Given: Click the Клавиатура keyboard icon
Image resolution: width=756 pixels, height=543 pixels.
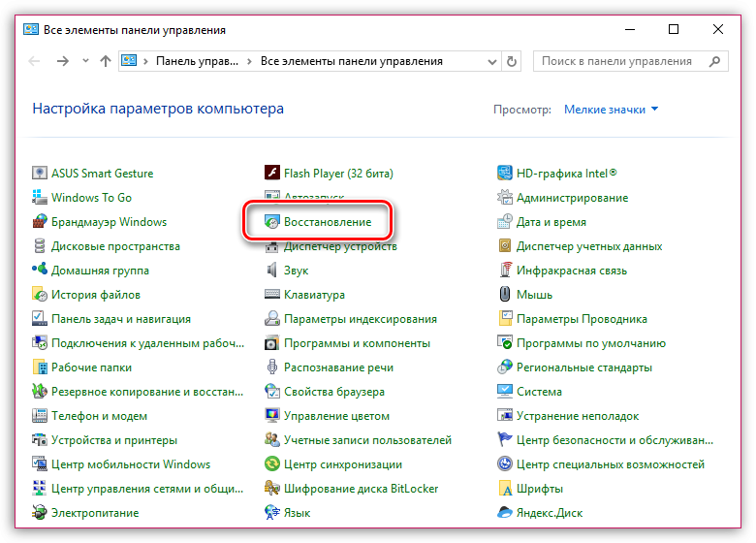Looking at the screenshot, I should pyautogui.click(x=272, y=295).
